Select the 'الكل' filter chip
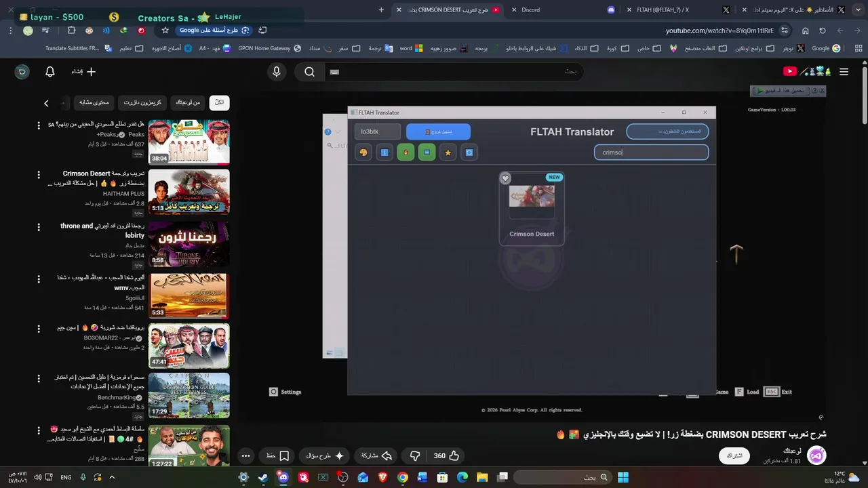868x488 pixels. coord(219,102)
